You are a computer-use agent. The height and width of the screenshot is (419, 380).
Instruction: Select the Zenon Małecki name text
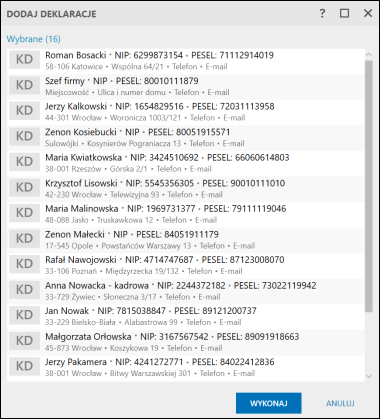coord(75,234)
